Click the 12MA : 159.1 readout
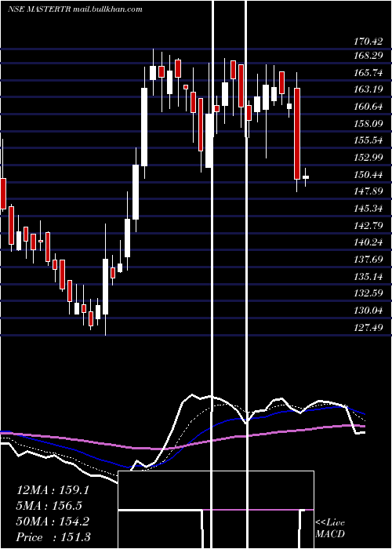 point(53,490)
